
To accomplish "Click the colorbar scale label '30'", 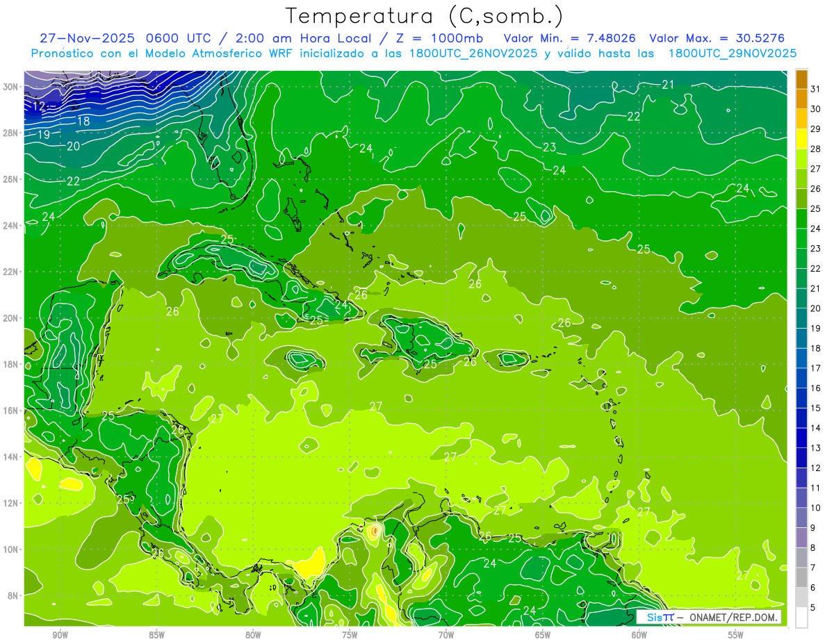I will pos(816,109).
